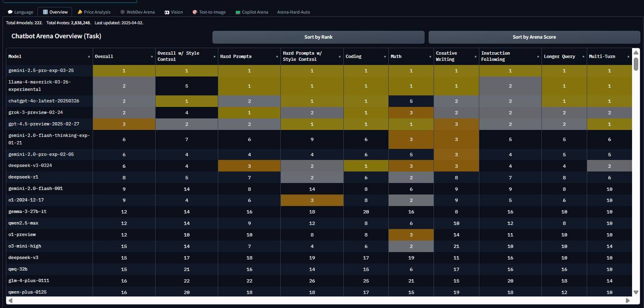
Task: Select llama-4-maverick-03-26-experimental model name
Action: [40, 86]
